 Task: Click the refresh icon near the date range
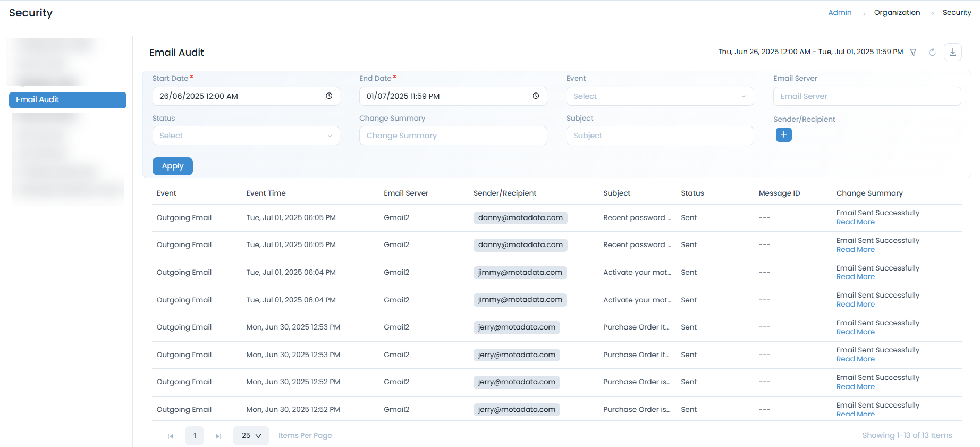932,52
